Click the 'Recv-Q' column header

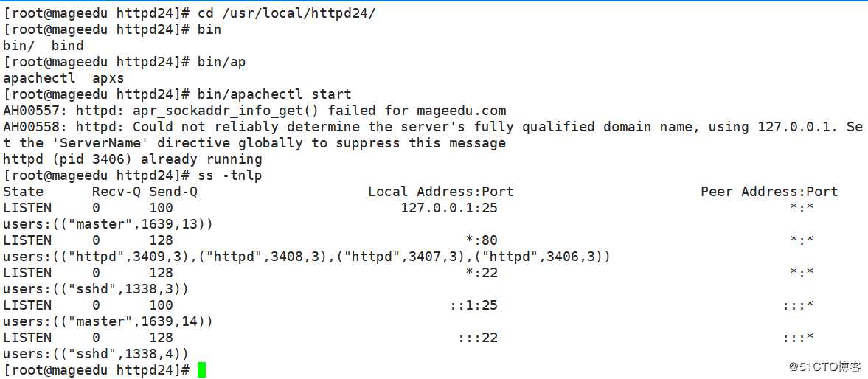[x=116, y=192]
